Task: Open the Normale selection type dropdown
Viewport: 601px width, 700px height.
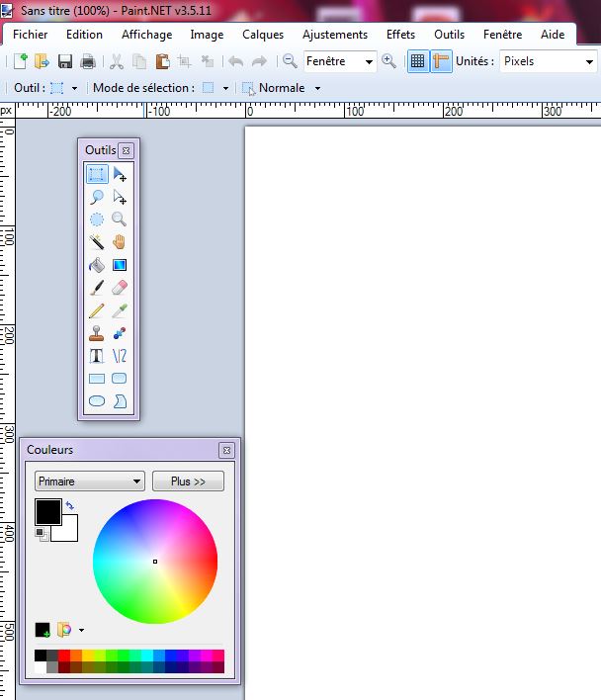Action: pos(317,88)
